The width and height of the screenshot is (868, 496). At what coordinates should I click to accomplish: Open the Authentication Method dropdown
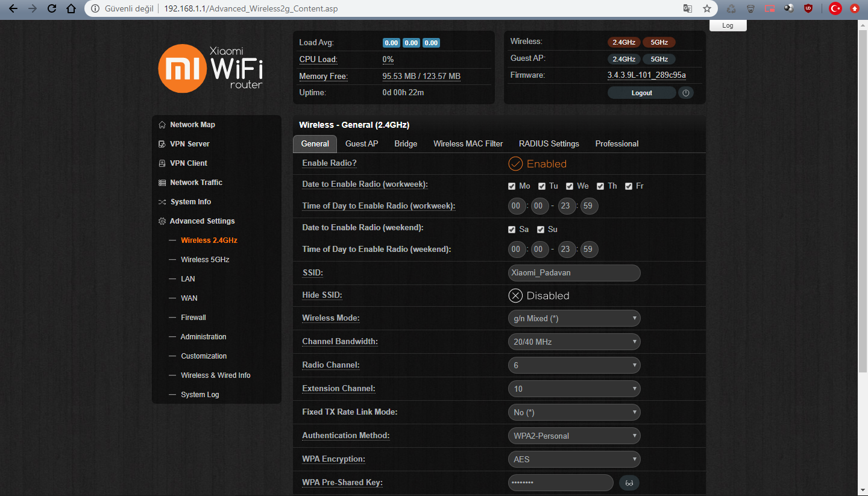(574, 436)
